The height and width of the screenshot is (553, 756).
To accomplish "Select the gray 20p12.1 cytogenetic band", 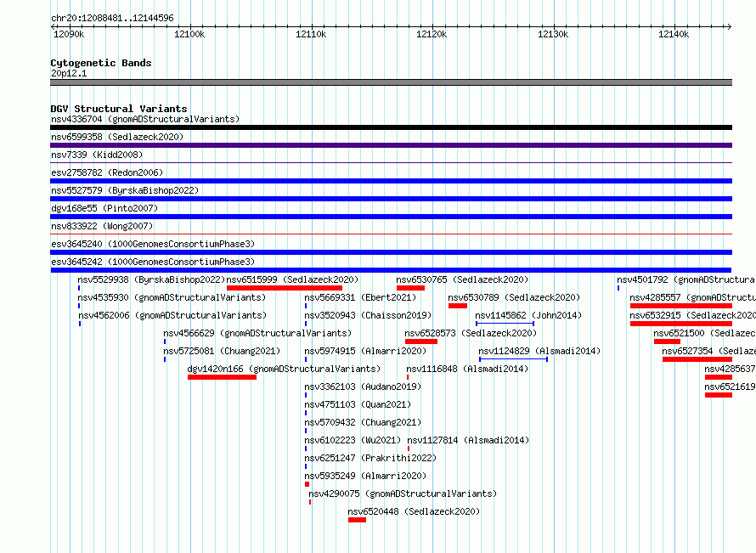I will pyautogui.click(x=391, y=82).
